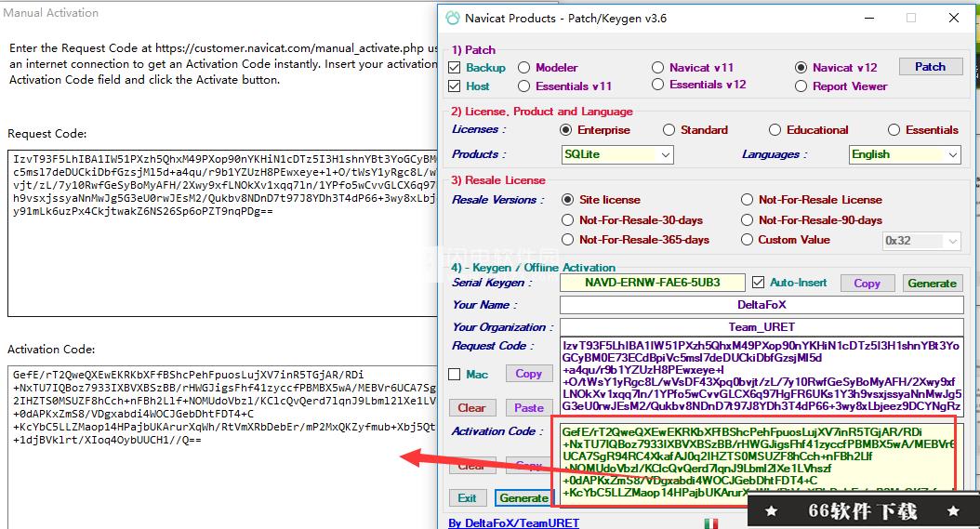The image size is (980, 529).
Task: Select Report Viewer radio option
Action: pos(801,86)
